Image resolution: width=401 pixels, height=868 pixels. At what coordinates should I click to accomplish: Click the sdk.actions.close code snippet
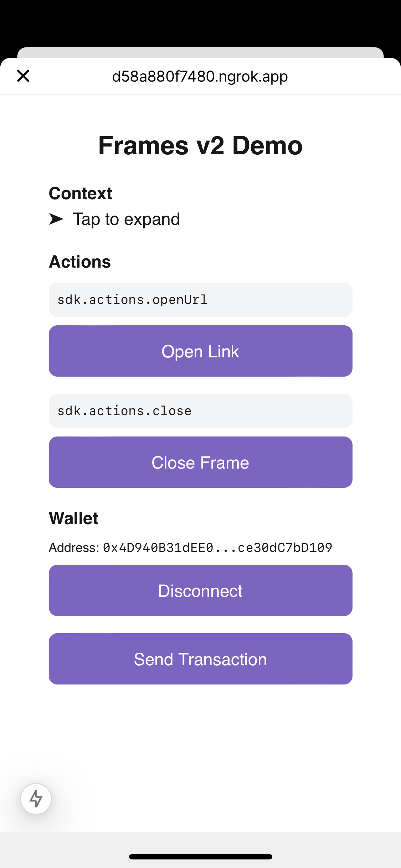(200, 411)
